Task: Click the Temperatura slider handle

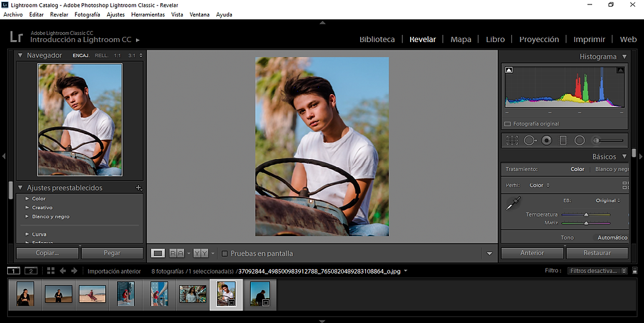Action: pyautogui.click(x=586, y=214)
